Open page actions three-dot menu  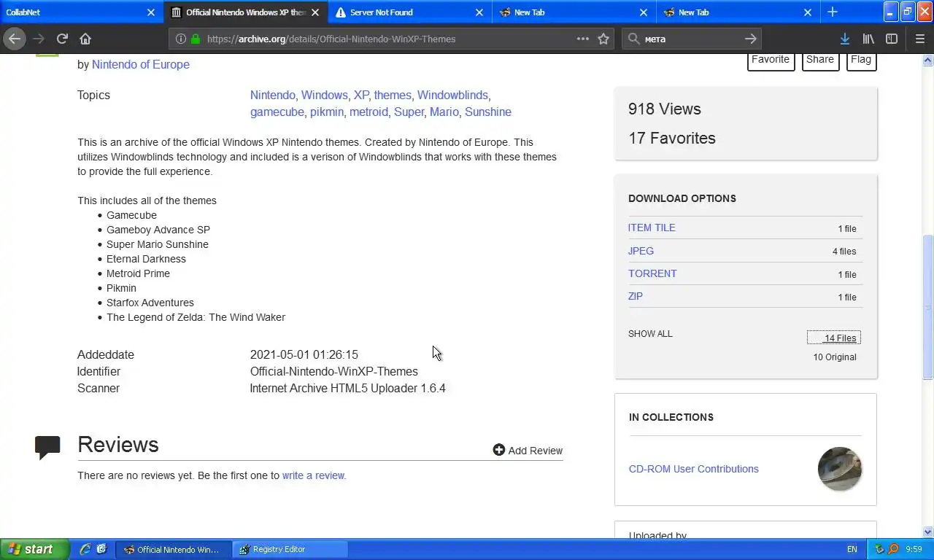pyautogui.click(x=582, y=39)
